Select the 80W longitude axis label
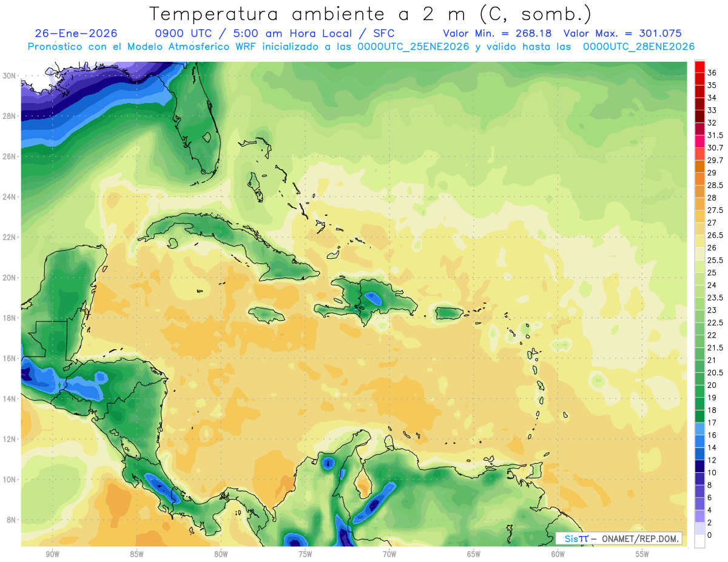Image resolution: width=728 pixels, height=562 pixels. 221,554
